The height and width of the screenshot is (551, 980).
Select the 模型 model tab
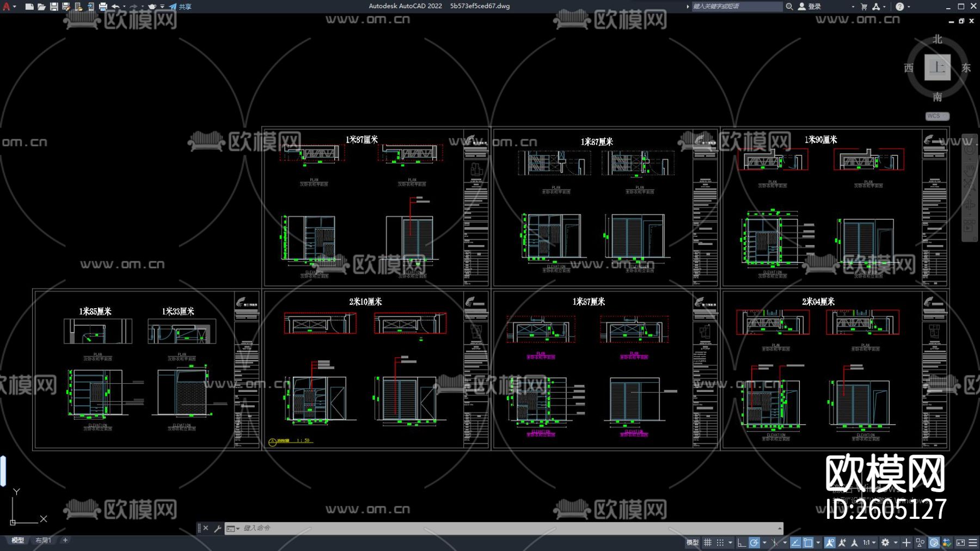18,540
